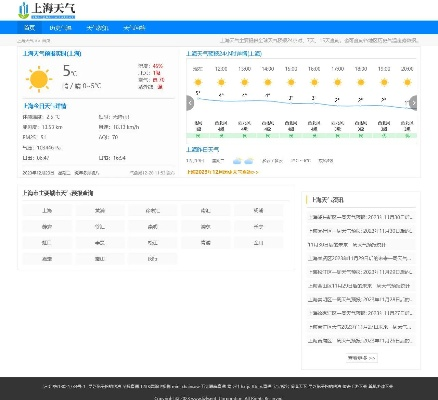Open the fourth item in blue navigation bar
This screenshot has height=400, width=438.
click(134, 28)
